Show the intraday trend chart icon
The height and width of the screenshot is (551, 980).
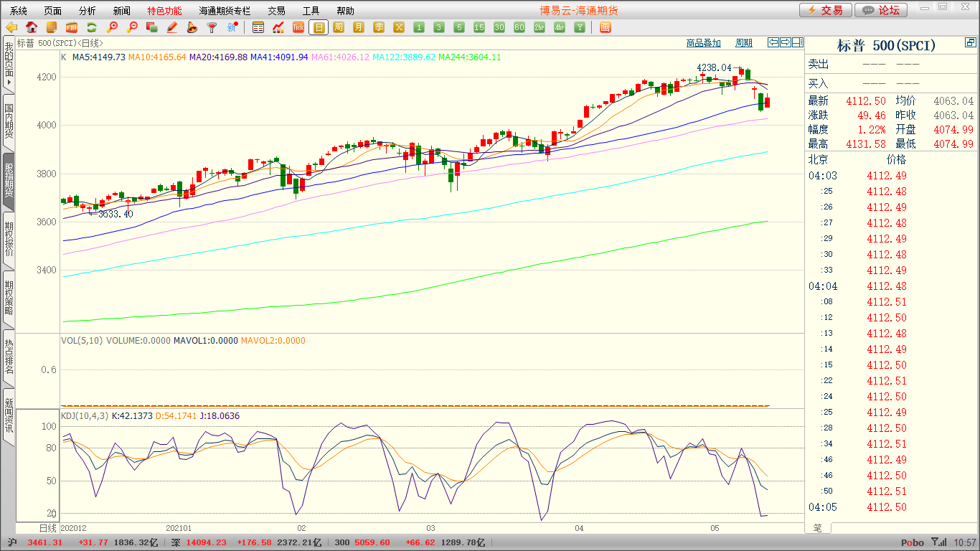click(278, 27)
